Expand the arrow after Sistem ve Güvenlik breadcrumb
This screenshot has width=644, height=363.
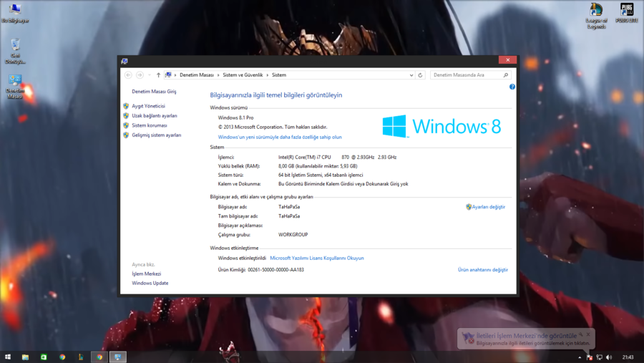[268, 75]
